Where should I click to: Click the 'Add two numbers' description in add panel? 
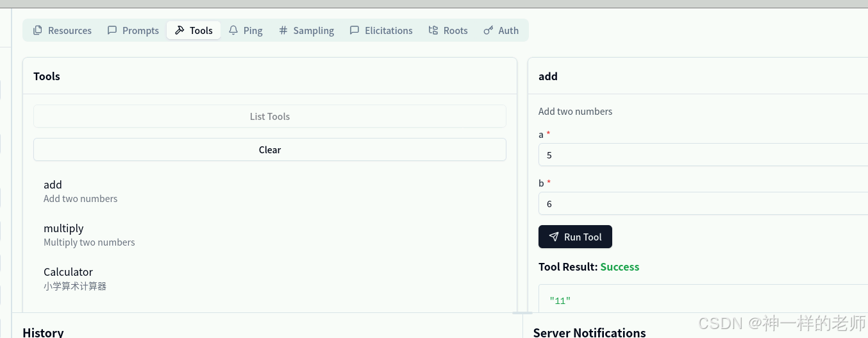click(x=575, y=111)
